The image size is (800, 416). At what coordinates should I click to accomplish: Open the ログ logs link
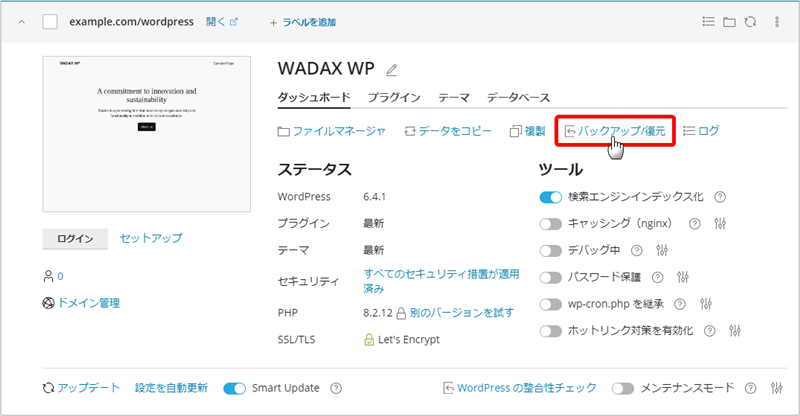pos(701,131)
